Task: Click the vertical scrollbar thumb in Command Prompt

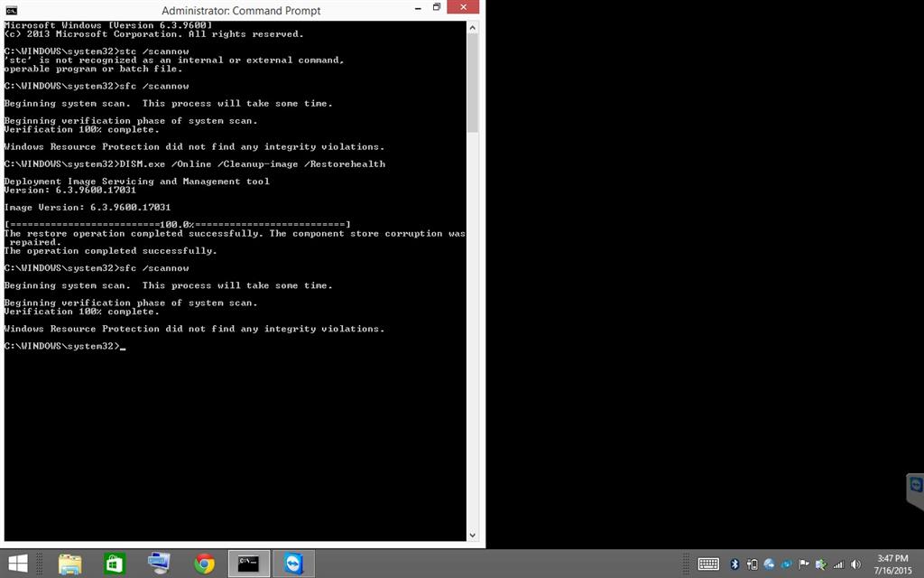Action: (x=473, y=82)
